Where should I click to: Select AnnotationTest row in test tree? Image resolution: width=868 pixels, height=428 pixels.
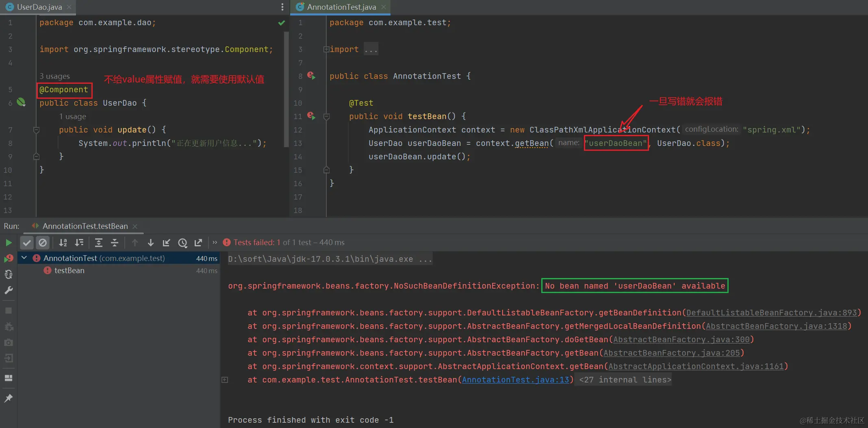(118, 258)
